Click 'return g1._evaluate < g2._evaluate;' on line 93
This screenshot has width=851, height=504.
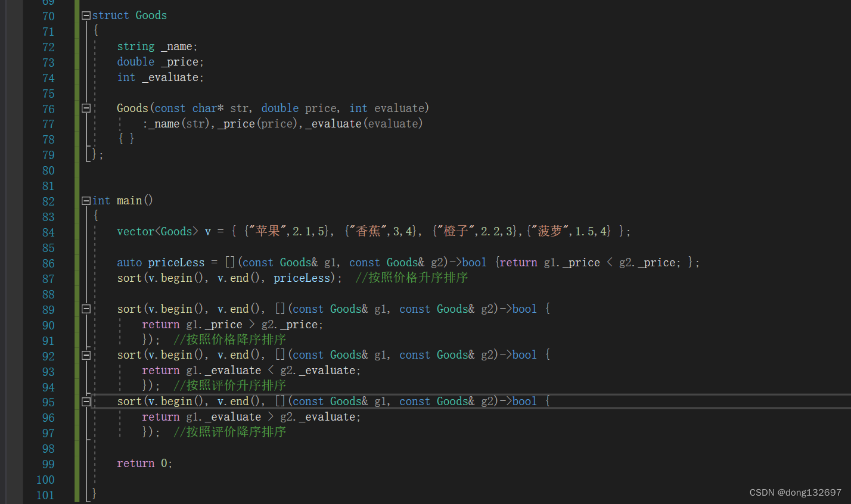pyautogui.click(x=251, y=371)
